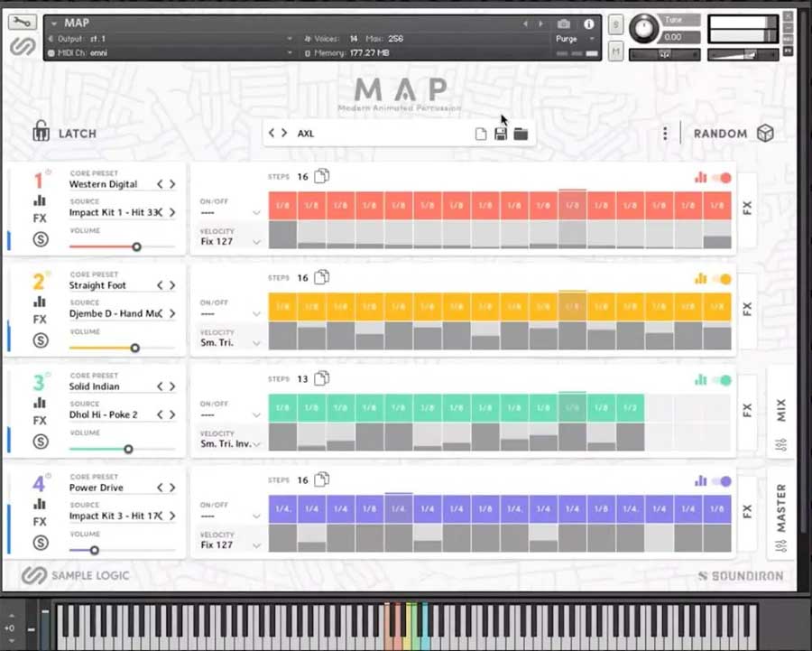
Task: Open core 2 Sm. Tri. velocity dropdown
Action: click(x=230, y=342)
